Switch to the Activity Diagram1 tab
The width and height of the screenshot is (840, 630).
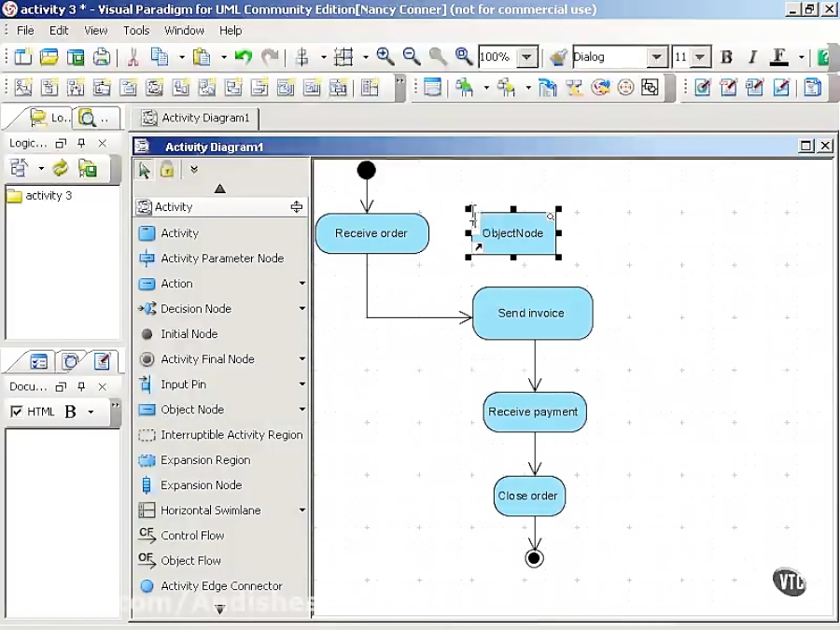(x=196, y=119)
